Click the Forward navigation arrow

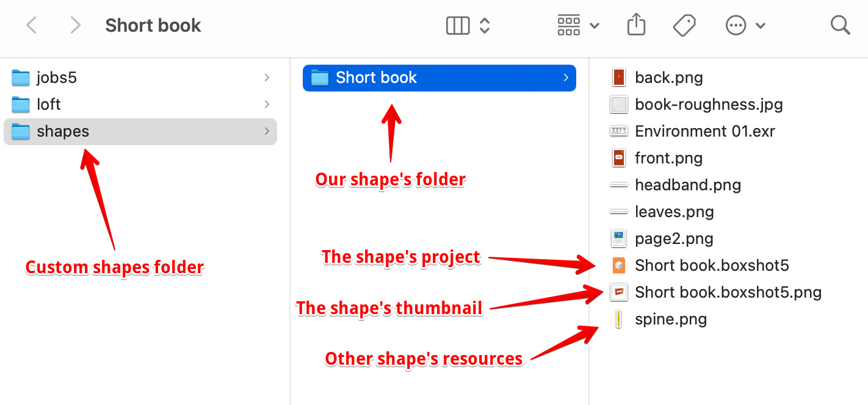[75, 26]
